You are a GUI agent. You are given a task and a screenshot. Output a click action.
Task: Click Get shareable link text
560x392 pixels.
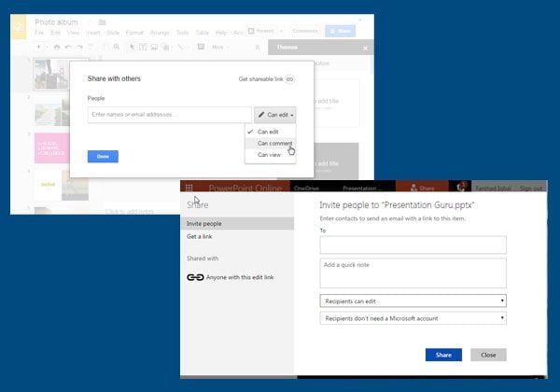(260, 79)
